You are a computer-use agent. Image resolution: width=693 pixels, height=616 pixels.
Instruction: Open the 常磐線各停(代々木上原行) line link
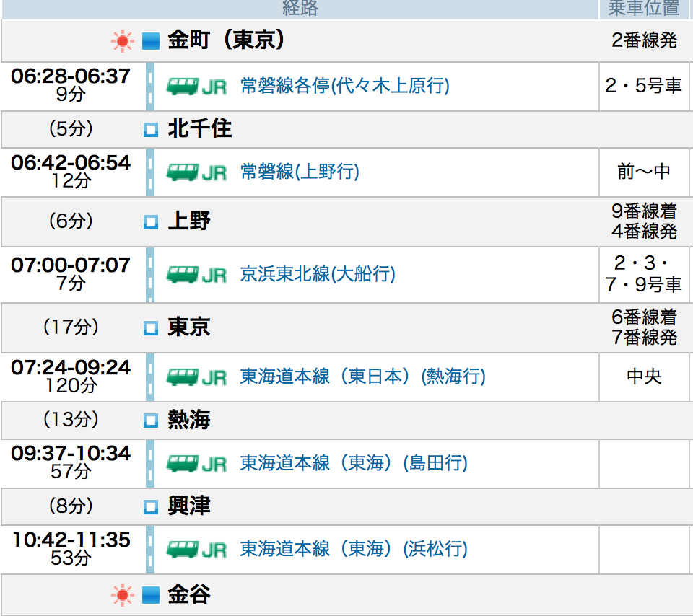click(x=345, y=86)
